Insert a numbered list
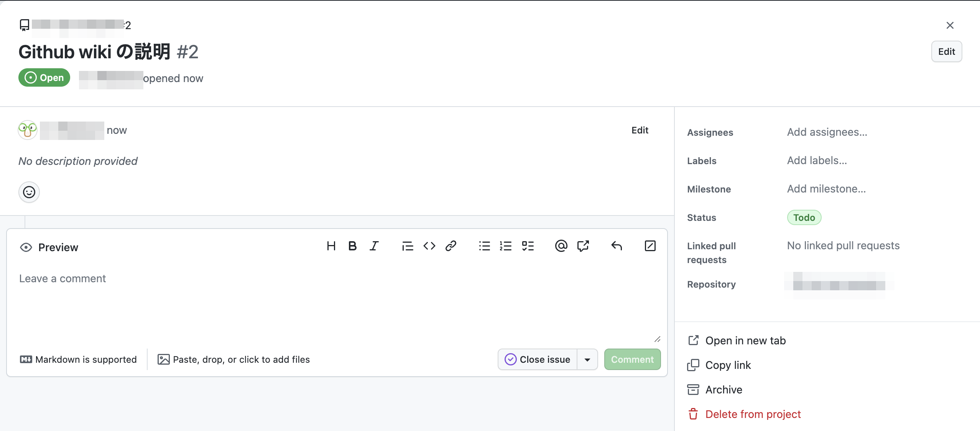The image size is (980, 431). coord(506,246)
